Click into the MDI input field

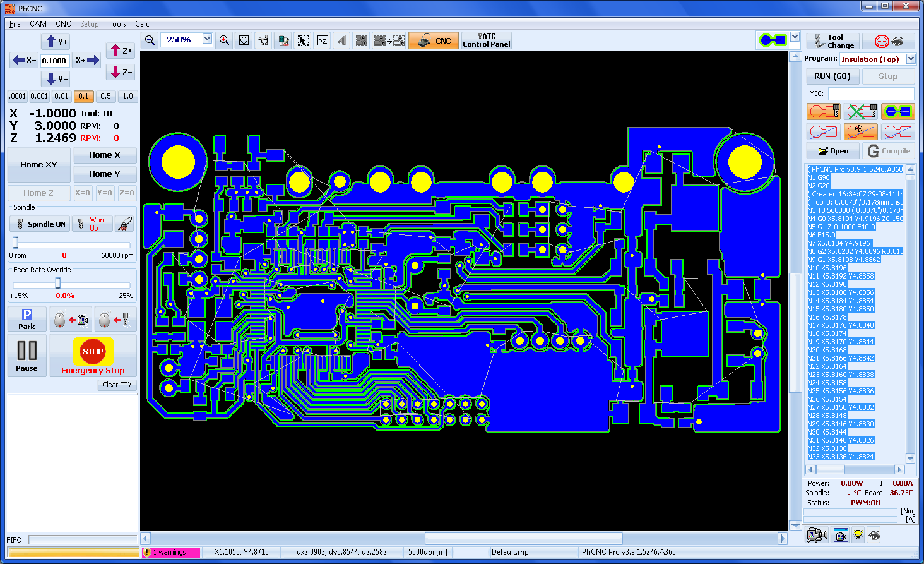coord(870,93)
